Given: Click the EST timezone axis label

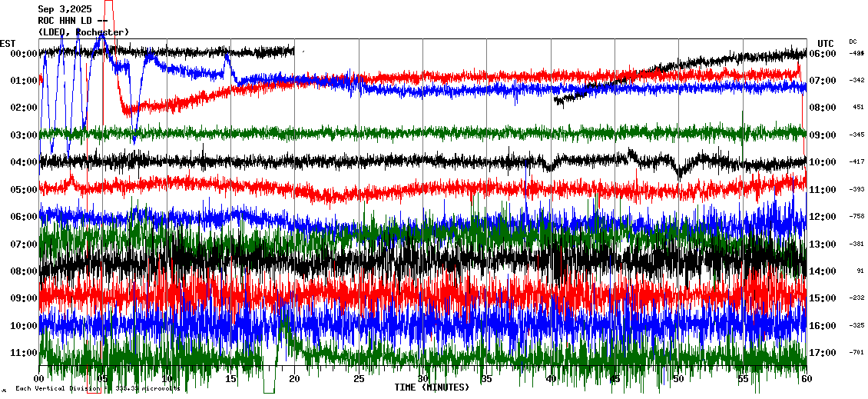Looking at the screenshot, I should click(x=8, y=43).
